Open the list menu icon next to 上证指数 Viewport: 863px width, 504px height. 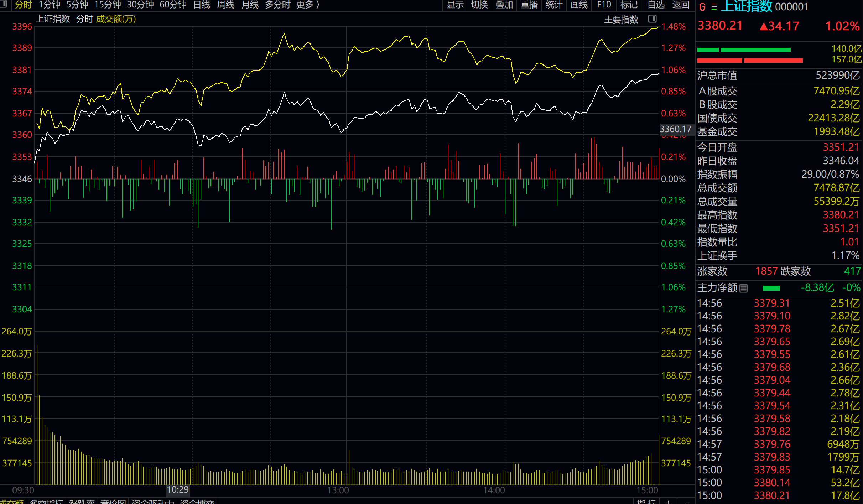click(714, 7)
